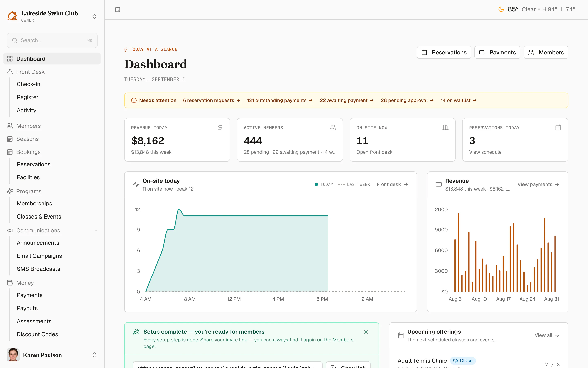Select Dashboard in the sidebar

pos(52,59)
